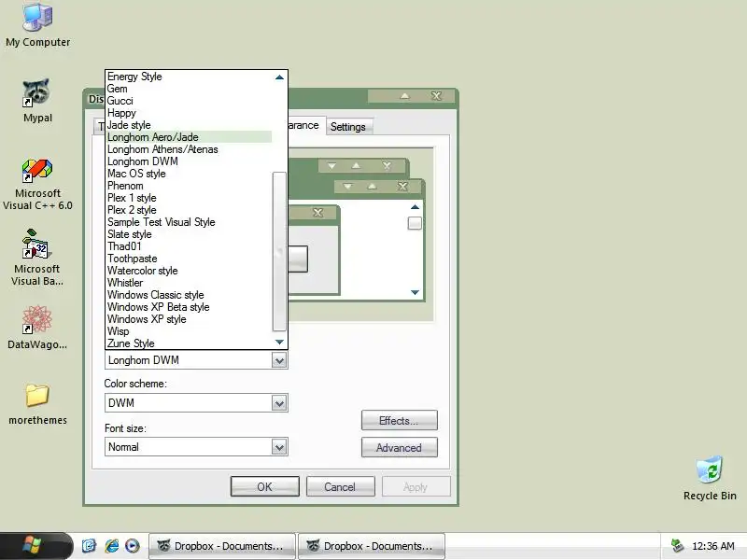Choose Gem visual style

190,89
